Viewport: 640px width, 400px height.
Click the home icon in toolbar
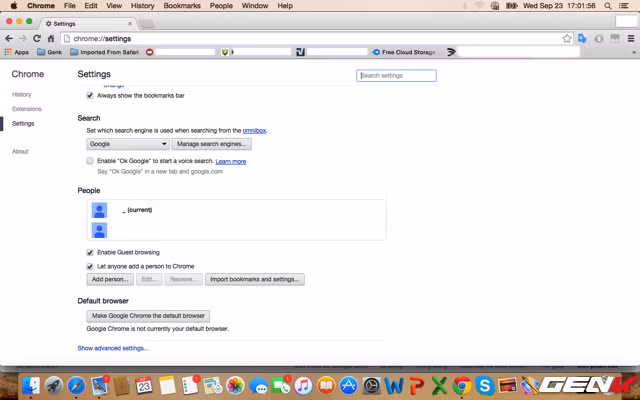(51, 38)
